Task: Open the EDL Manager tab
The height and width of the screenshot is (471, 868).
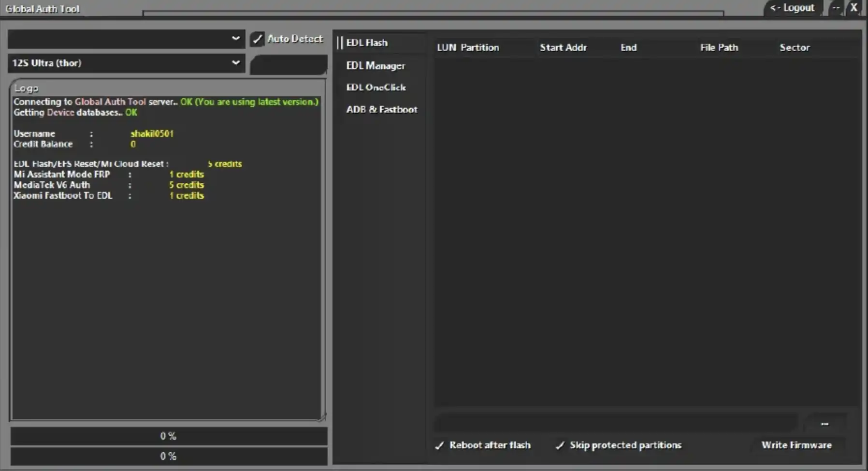Action: [x=376, y=65]
